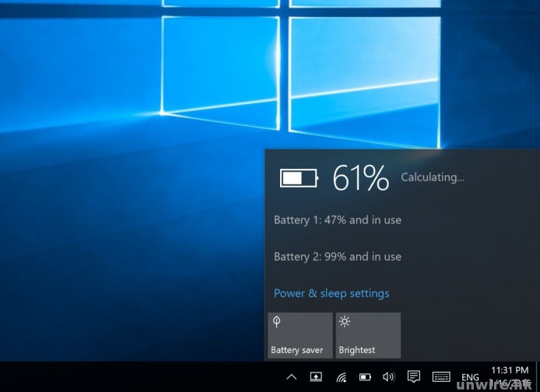
Task: Toggle the Brightest brightness tile
Action: coord(368,335)
